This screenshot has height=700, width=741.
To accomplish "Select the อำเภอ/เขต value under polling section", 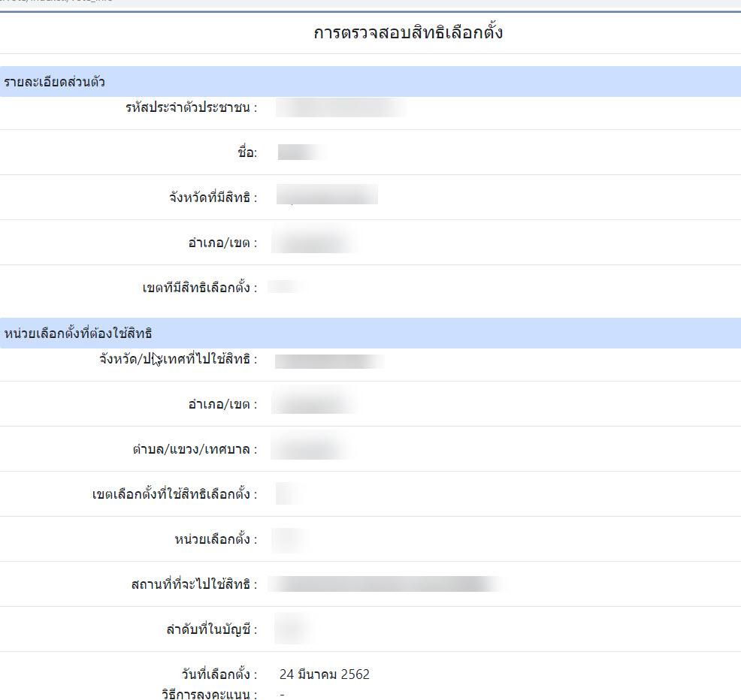I will click(x=316, y=403).
